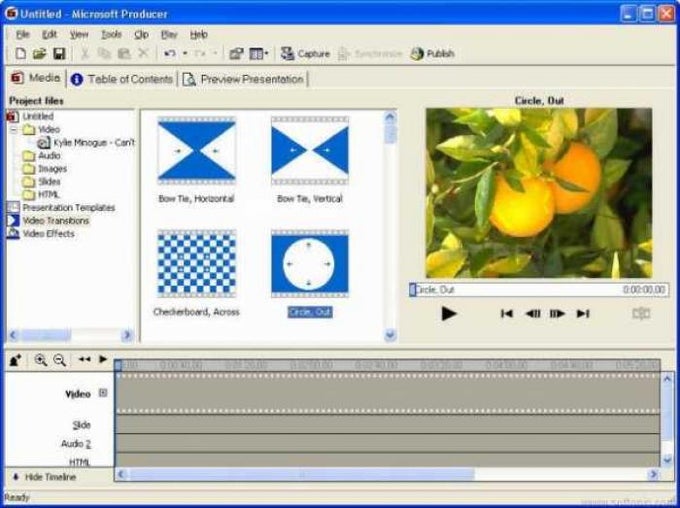680x508 pixels.
Task: Open the Help menu
Action: coord(199,34)
